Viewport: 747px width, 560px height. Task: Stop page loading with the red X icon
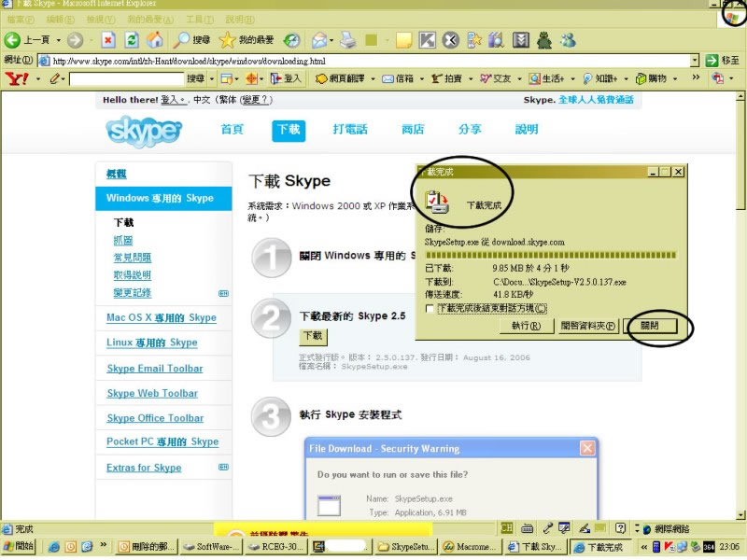pyautogui.click(x=108, y=40)
